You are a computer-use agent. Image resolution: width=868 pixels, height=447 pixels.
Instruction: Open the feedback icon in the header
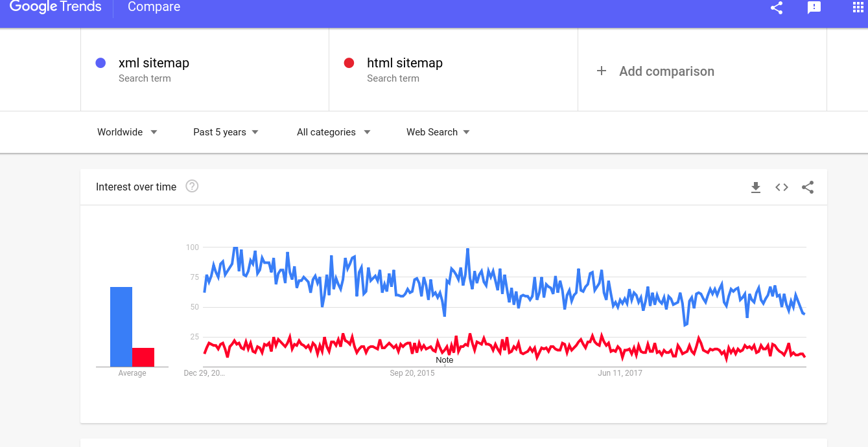(814, 8)
